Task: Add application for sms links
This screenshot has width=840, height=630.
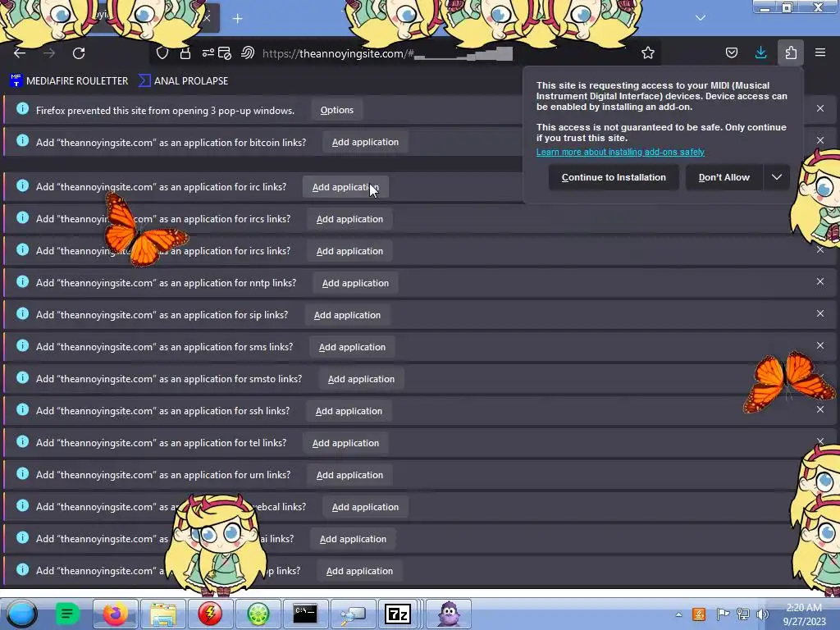Action: (352, 347)
